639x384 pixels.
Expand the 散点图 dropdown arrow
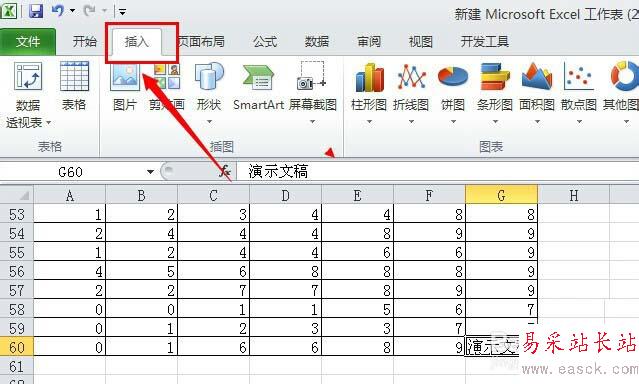[579, 121]
